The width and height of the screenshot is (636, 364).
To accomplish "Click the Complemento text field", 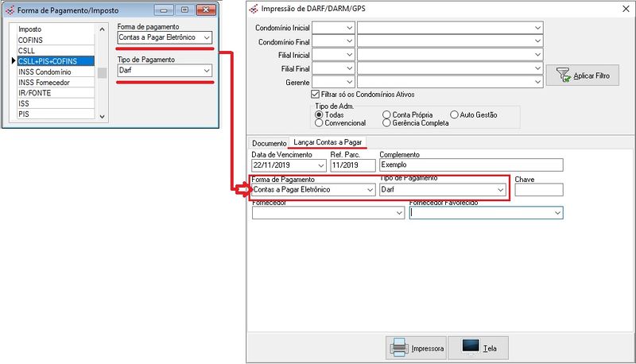I will (x=471, y=165).
